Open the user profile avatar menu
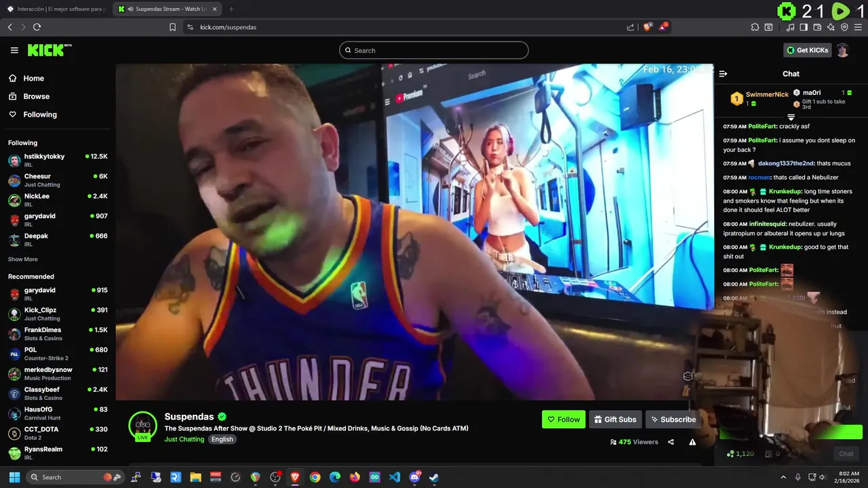This screenshot has width=868, height=488. coord(843,50)
